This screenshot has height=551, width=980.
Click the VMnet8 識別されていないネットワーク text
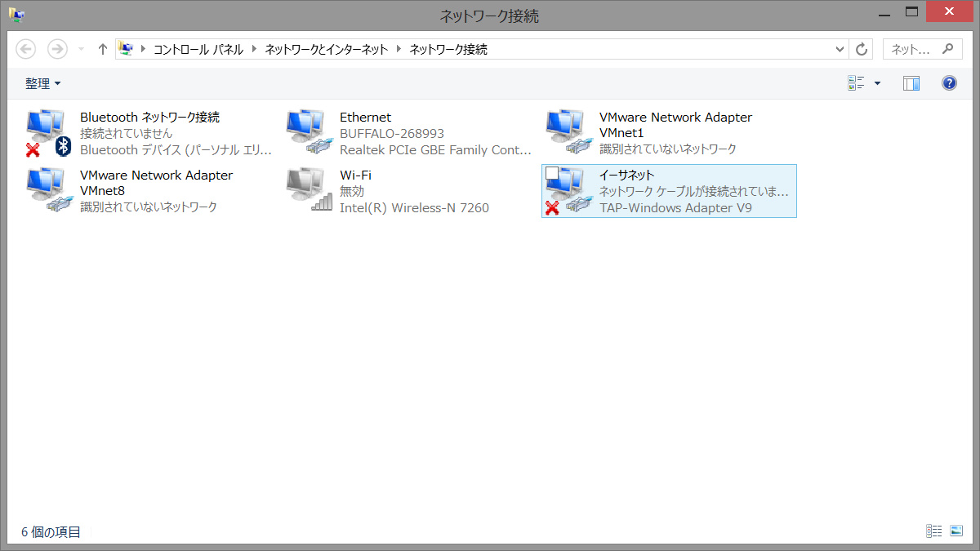[149, 207]
